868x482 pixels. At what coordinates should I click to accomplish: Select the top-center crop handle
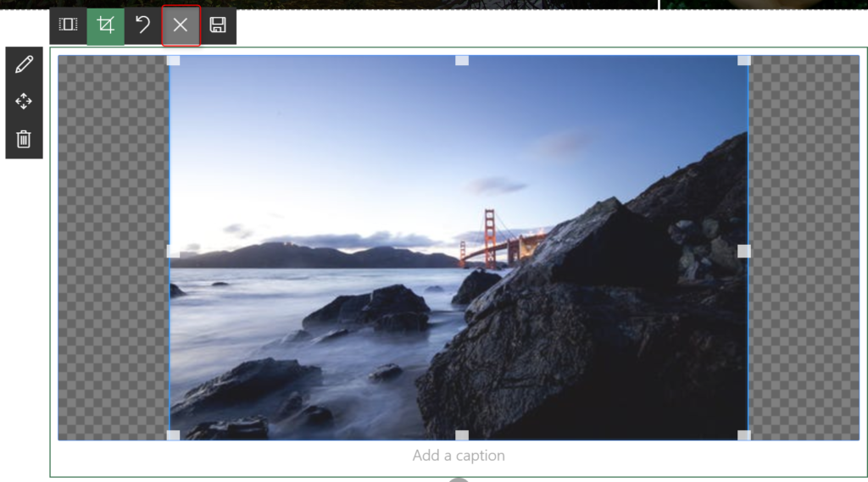(x=462, y=60)
